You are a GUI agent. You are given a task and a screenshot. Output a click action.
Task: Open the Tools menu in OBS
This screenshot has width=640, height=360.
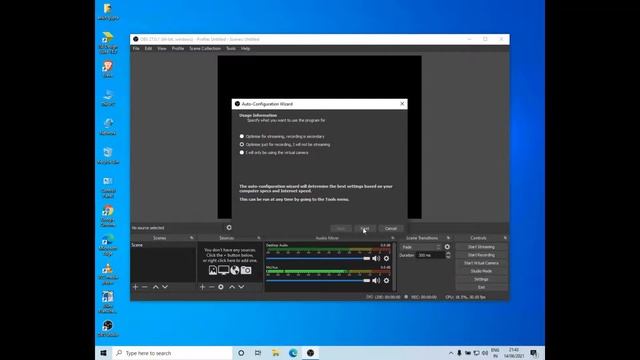(x=231, y=49)
